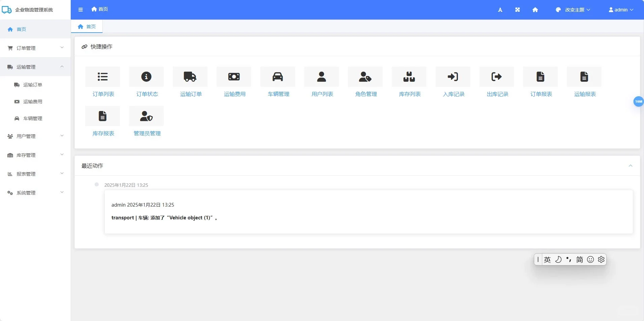This screenshot has height=321, width=644.
Task: Click the home icon in top-right header
Action: (x=535, y=10)
